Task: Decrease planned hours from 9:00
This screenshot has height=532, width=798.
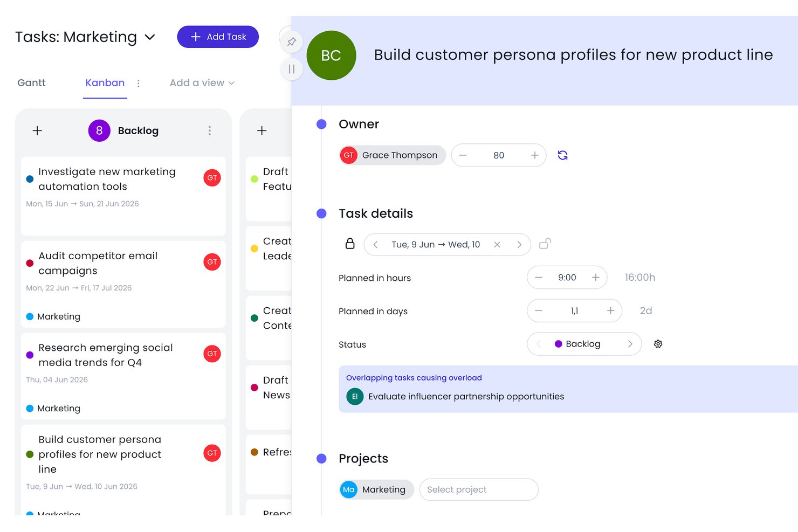Action: click(539, 278)
